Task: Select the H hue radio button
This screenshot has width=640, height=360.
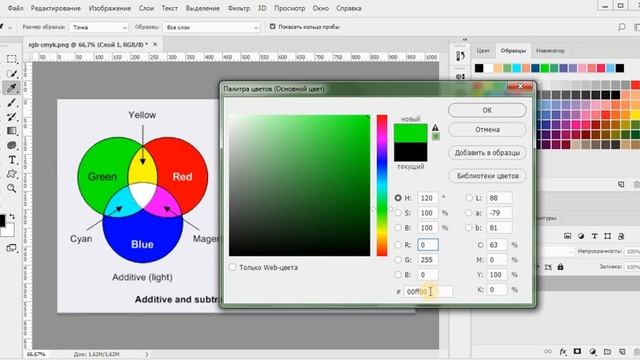Action: click(x=398, y=198)
